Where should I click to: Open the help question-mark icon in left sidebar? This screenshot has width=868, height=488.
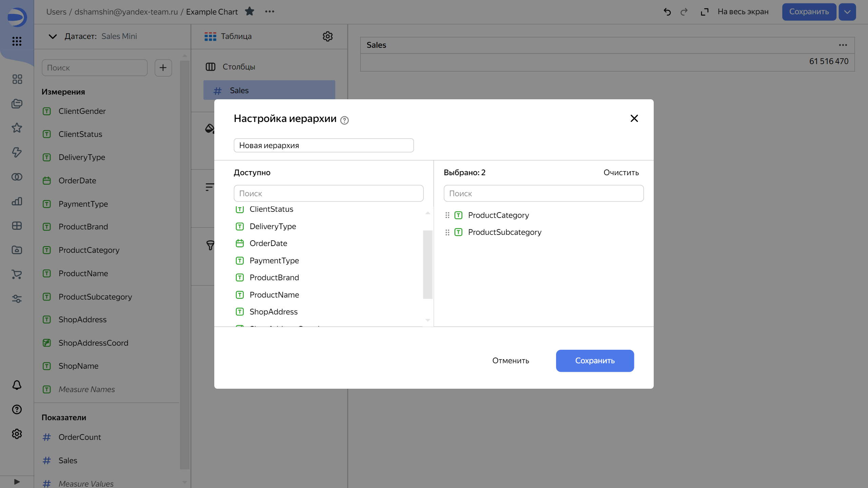click(x=17, y=409)
